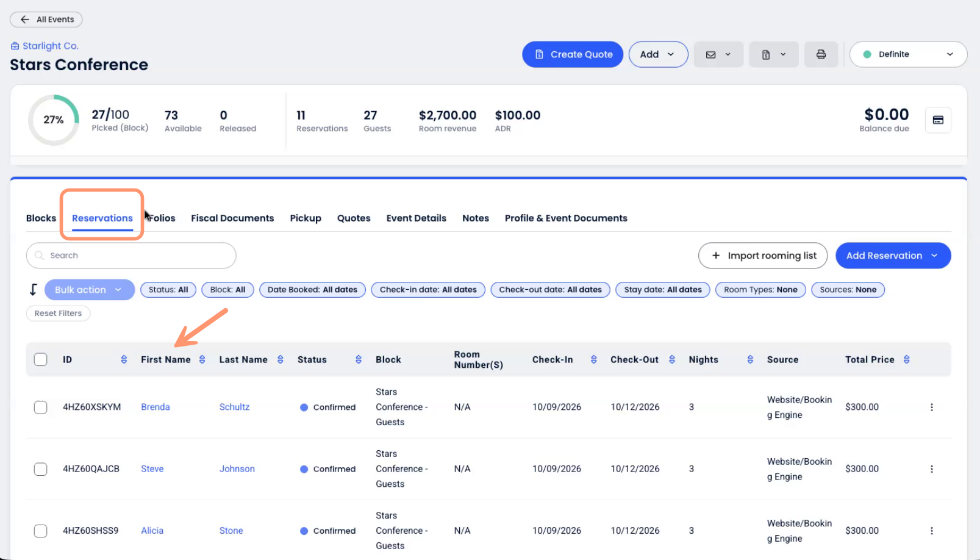
Task: Sort by First Name column arrows
Action: tap(202, 360)
